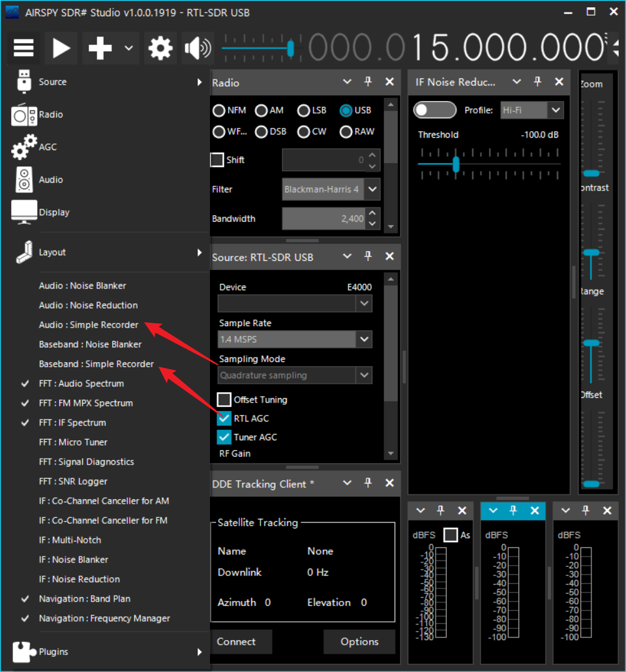Open settings with the gear icon

coord(160,48)
